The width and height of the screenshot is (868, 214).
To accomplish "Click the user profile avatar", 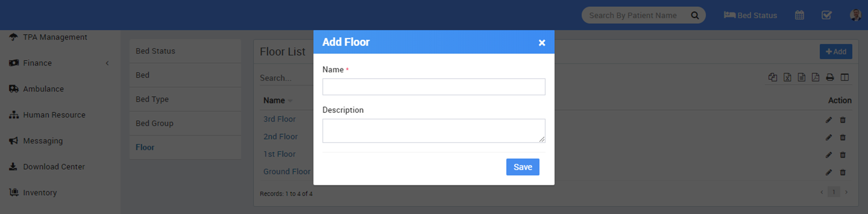I will tap(855, 15).
